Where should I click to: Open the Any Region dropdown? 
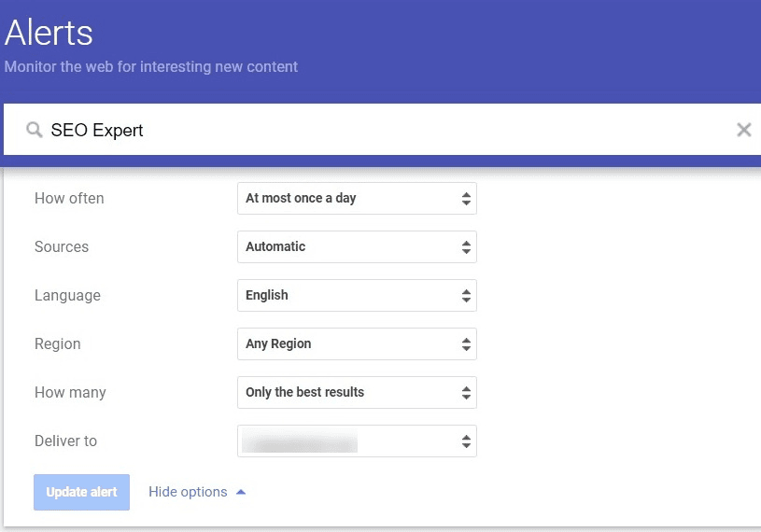coord(356,343)
